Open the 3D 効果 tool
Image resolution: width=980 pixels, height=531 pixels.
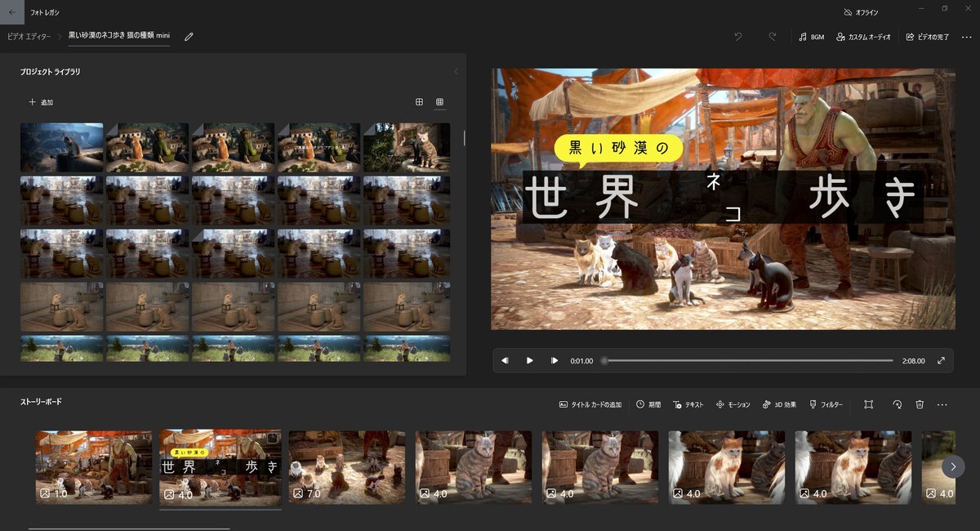(779, 404)
